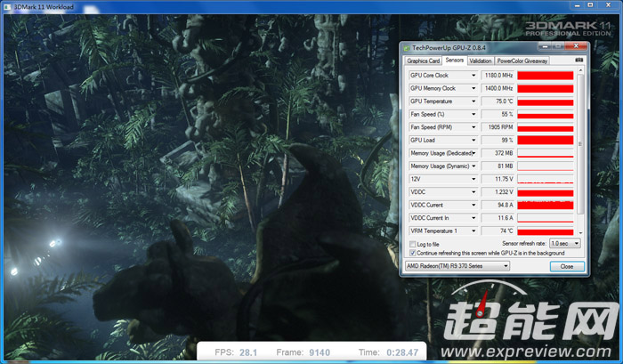Click the GPU Core Clock red graph
The image size is (623, 364).
coord(545,76)
